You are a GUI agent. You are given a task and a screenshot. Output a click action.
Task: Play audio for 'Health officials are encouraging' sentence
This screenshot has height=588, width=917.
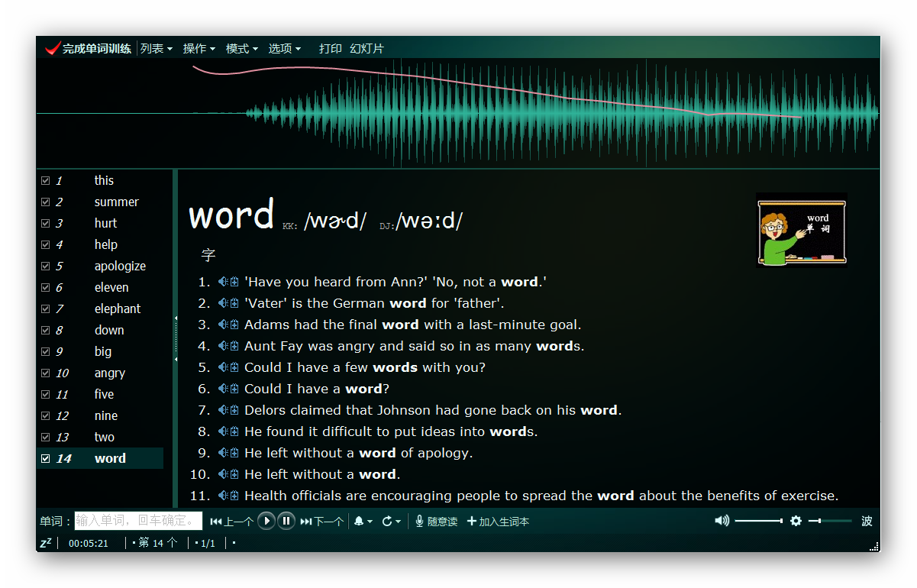pos(222,496)
